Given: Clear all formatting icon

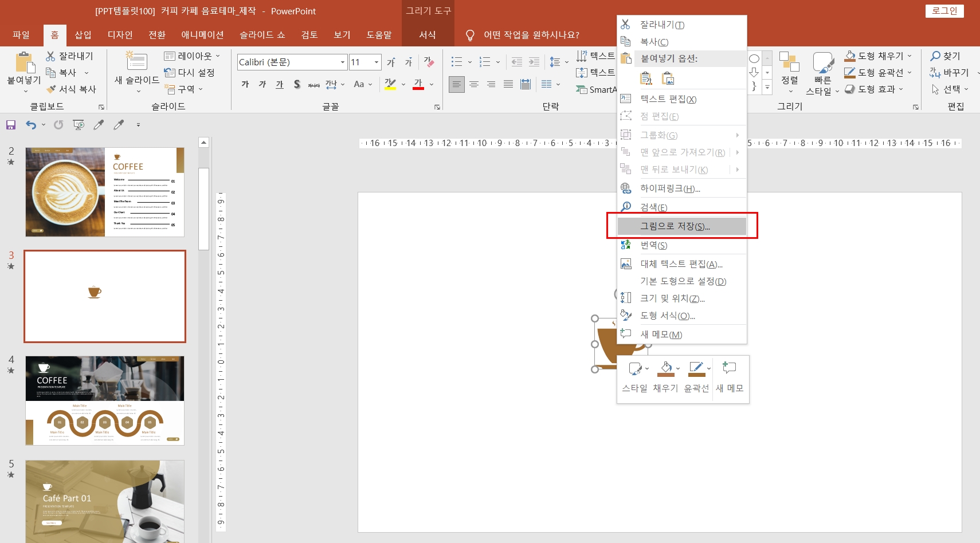Looking at the screenshot, I should 429,62.
